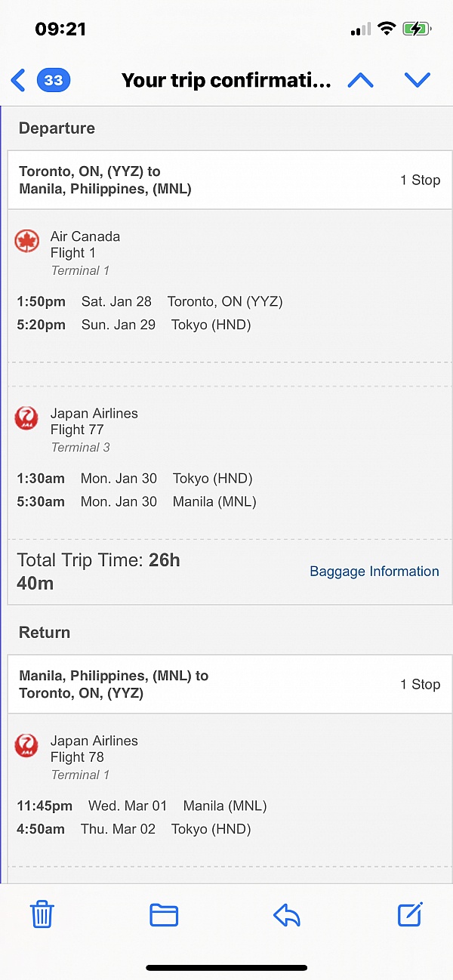Screen dimensions: 453x980
Task: Open Baggage Information
Action: [374, 572]
